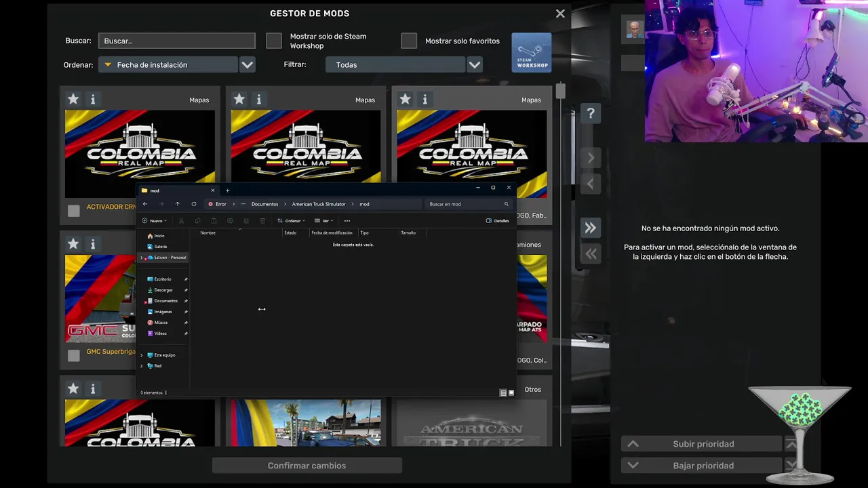
Task: Click Documentos in the Explorer address breadcrumb
Action: [x=264, y=204]
